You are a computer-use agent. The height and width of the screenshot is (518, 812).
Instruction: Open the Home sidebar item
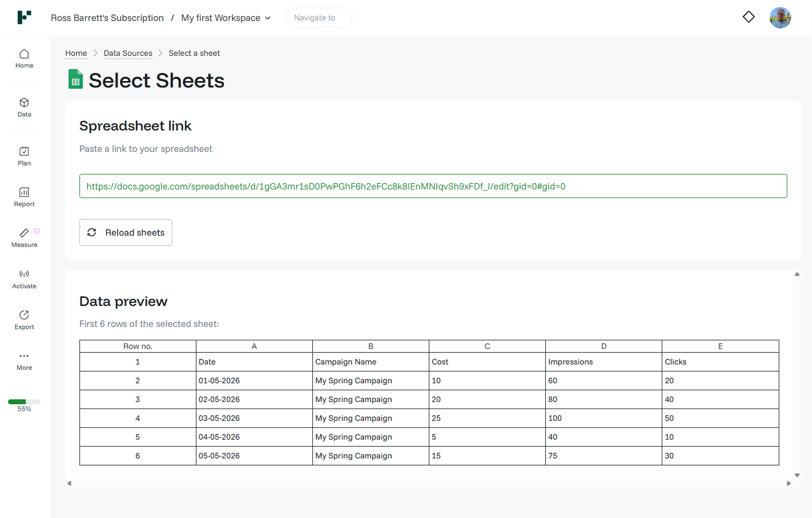[24, 59]
